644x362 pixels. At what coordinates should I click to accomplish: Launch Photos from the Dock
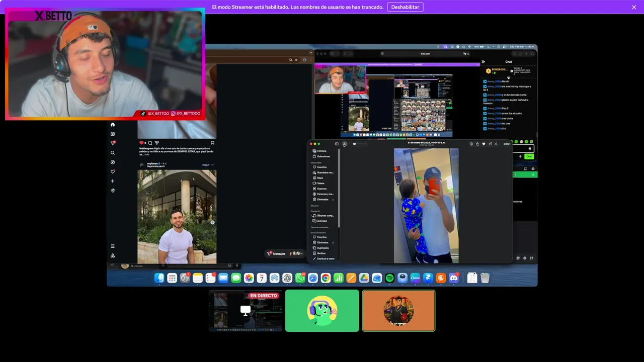[x=249, y=278]
